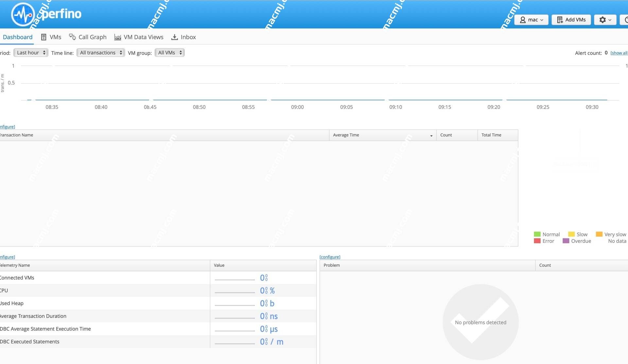Click the show all alerts link
628x364 pixels.
click(x=619, y=53)
